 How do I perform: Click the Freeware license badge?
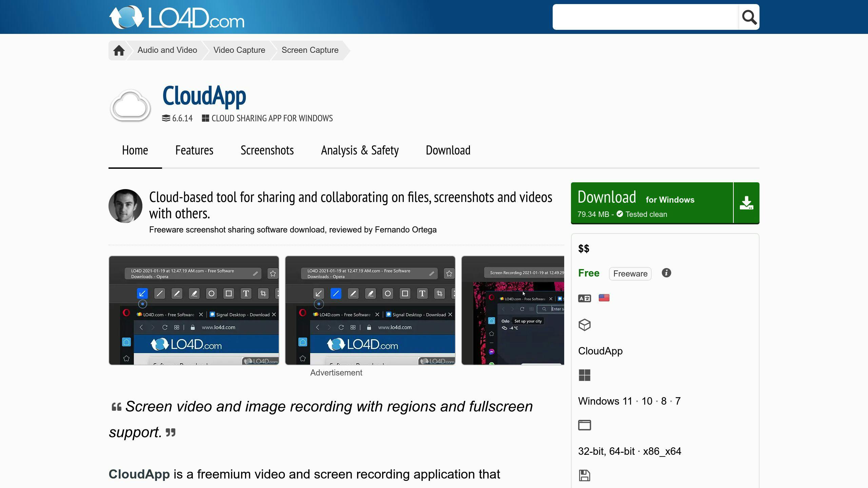(630, 273)
